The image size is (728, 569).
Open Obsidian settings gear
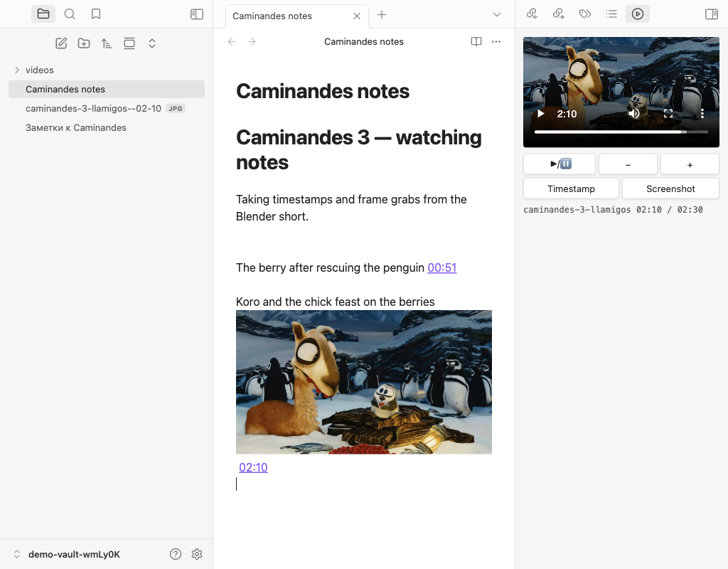197,554
